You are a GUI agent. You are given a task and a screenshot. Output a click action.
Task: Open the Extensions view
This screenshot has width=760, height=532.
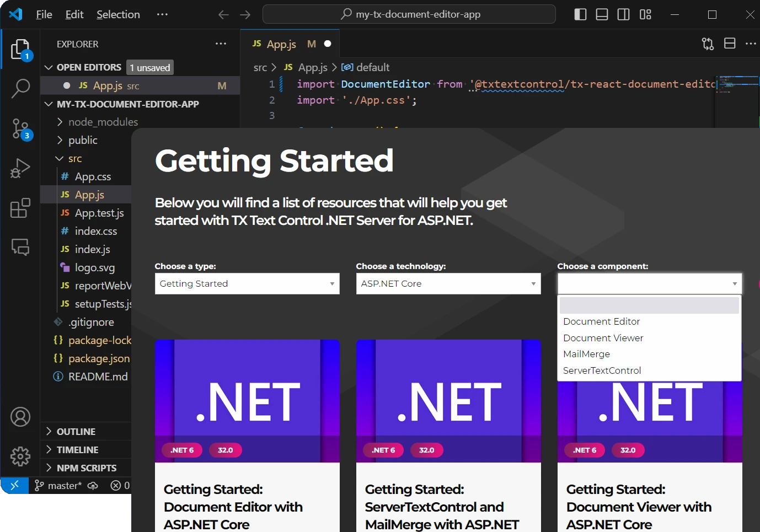(x=20, y=208)
